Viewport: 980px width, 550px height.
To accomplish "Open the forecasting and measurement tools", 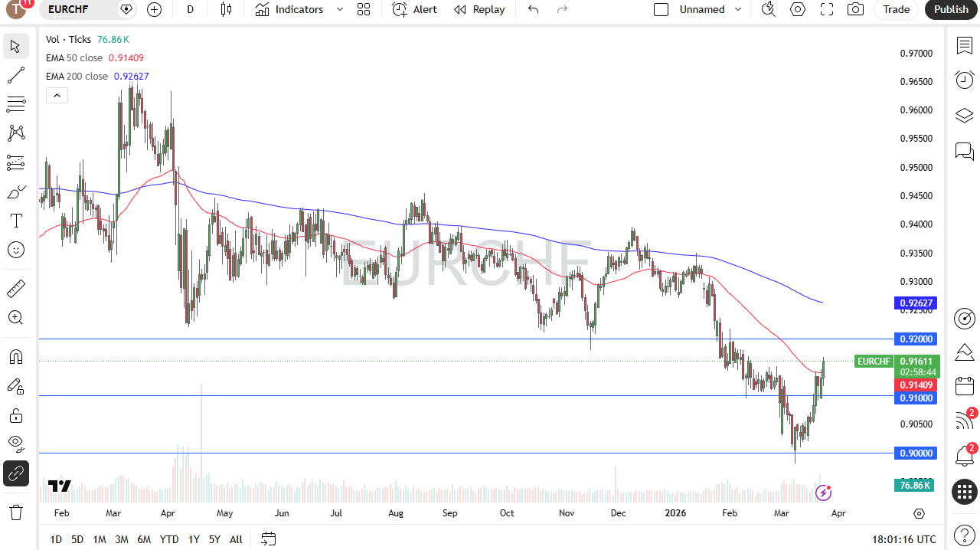I will click(16, 162).
